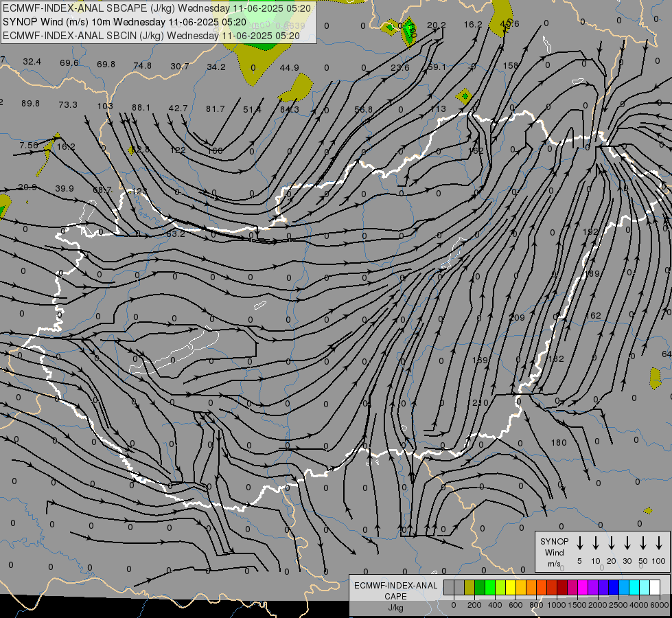
Task: Click the 600 tick label in CAPE legend
Action: pos(515,605)
